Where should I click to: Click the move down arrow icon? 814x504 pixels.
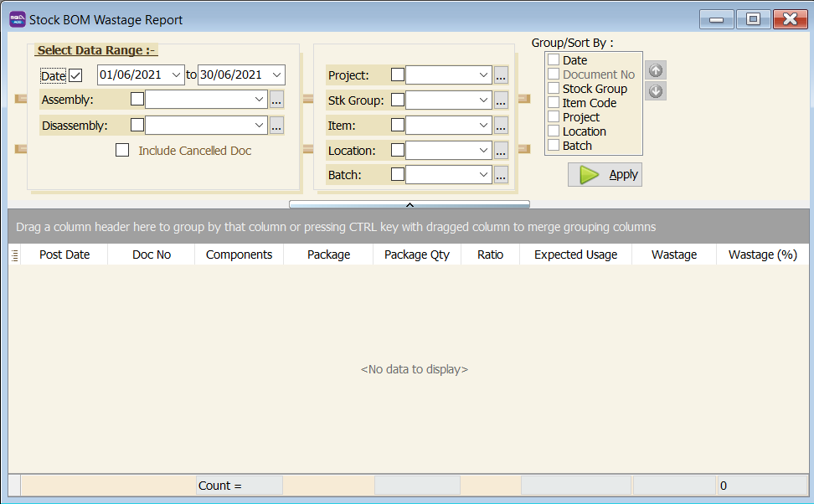click(657, 91)
